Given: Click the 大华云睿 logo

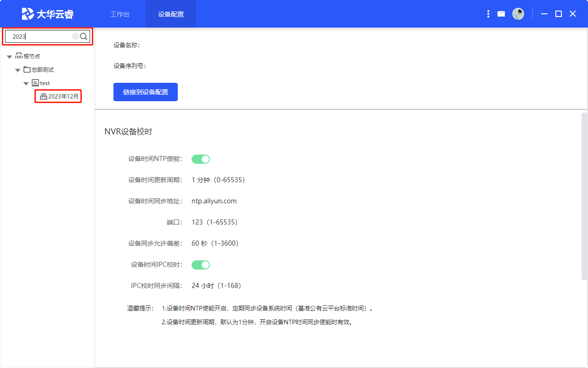Looking at the screenshot, I should (x=47, y=14).
